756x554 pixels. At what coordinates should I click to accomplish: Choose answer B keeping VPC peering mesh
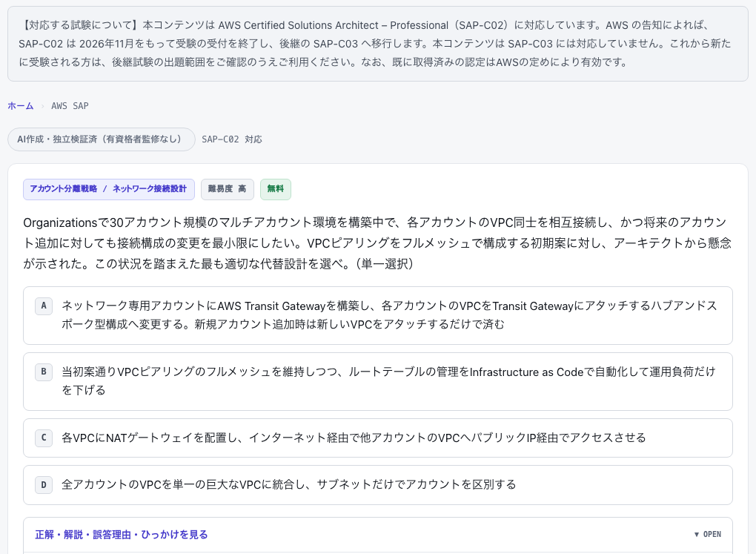coord(378,382)
